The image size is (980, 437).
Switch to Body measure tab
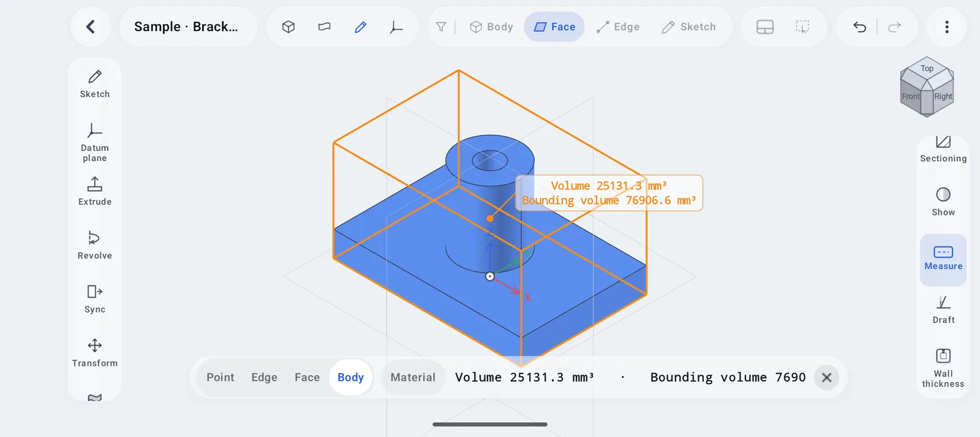click(351, 378)
